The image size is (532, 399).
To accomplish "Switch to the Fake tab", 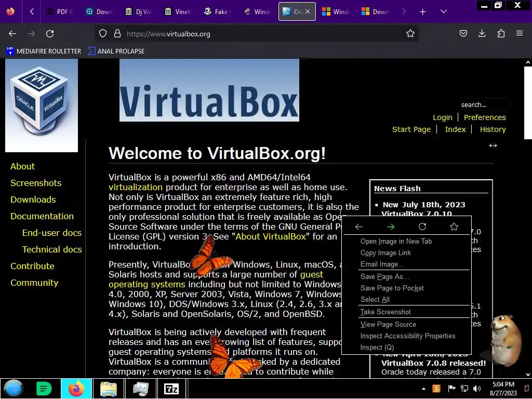I will coord(218,12).
